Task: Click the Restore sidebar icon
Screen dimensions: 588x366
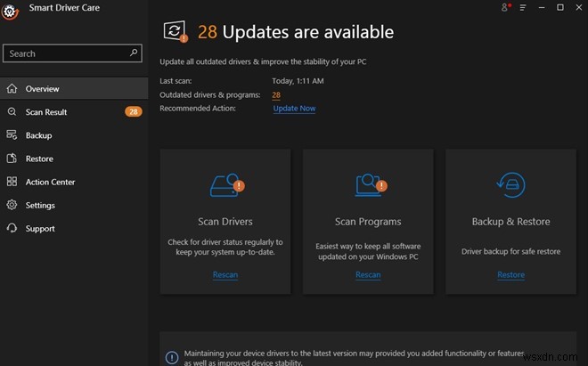Action: [12, 159]
